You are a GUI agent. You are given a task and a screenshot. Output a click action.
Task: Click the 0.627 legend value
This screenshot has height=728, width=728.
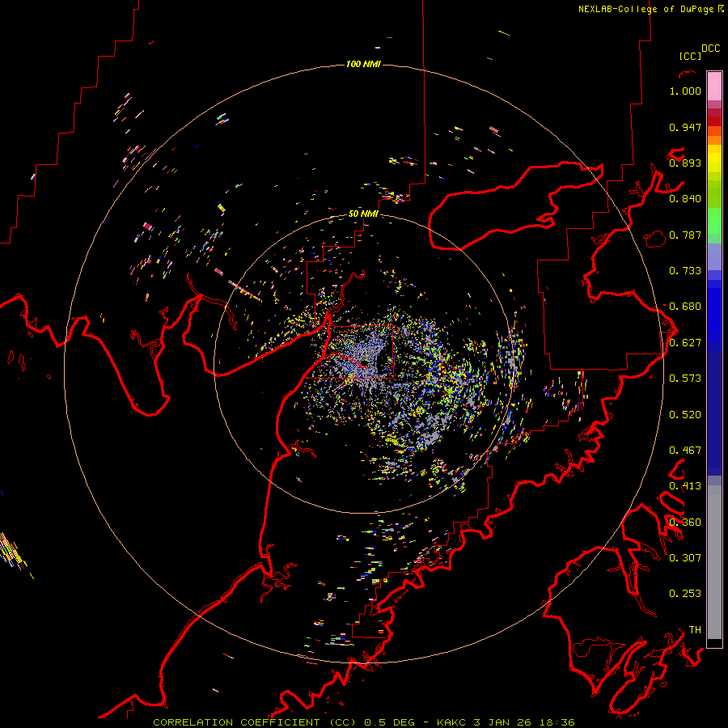click(x=685, y=343)
